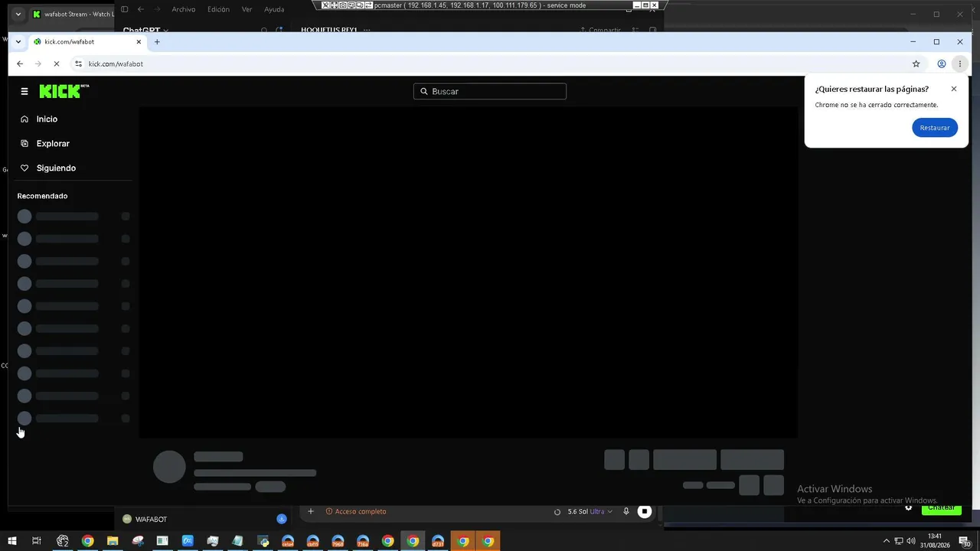
Task: Open '5.6 Sol Ultra' model dropdown
Action: click(x=590, y=511)
